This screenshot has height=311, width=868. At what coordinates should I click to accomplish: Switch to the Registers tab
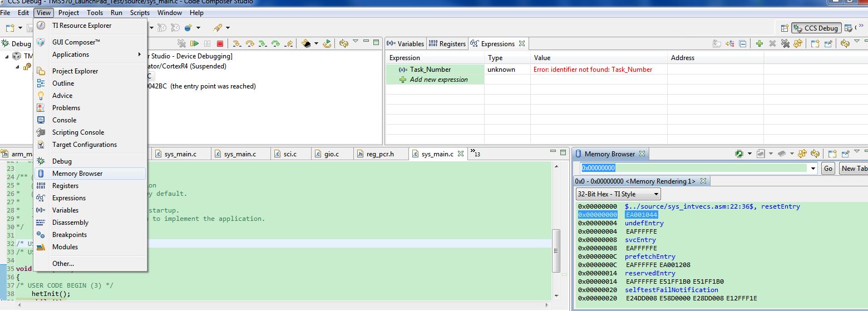tap(448, 43)
